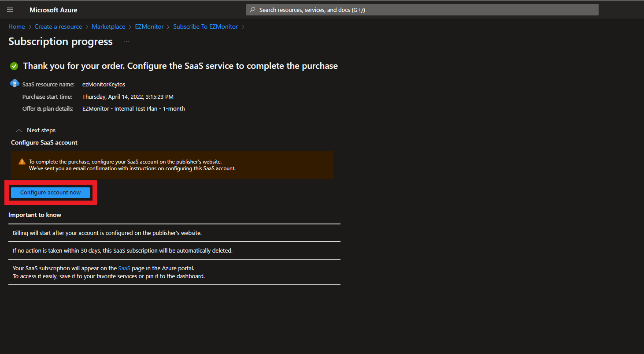This screenshot has height=354, width=644.
Task: Click Configure account now button
Action: 51,192
